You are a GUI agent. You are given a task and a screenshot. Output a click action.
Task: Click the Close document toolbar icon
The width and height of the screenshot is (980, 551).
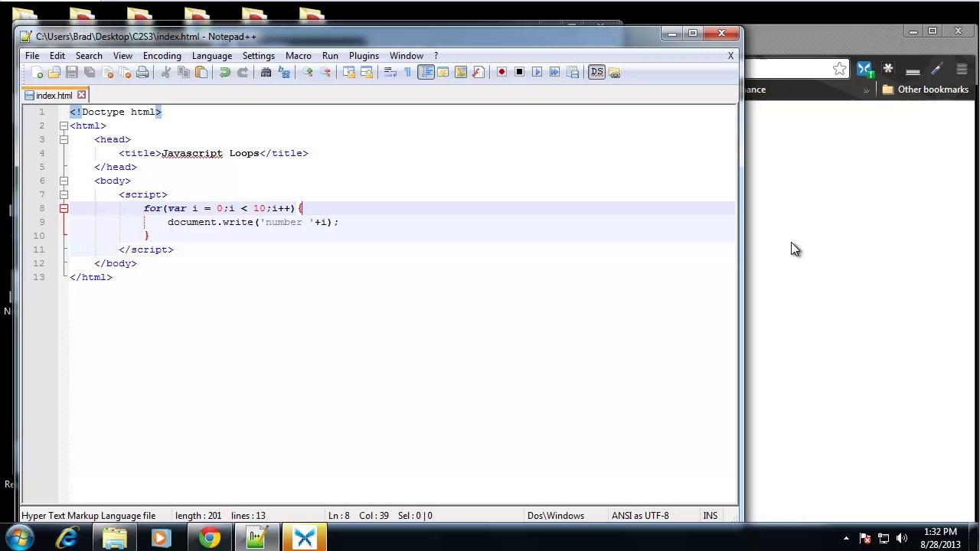pyautogui.click(x=107, y=72)
